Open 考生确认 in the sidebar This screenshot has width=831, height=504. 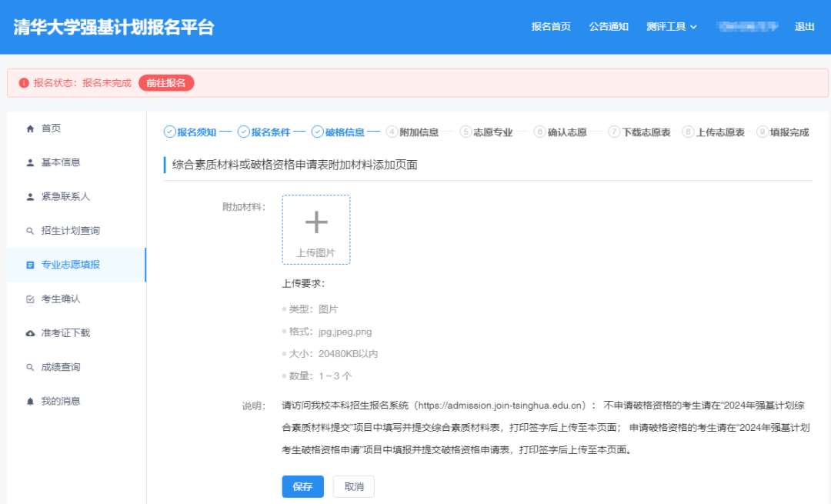61,299
